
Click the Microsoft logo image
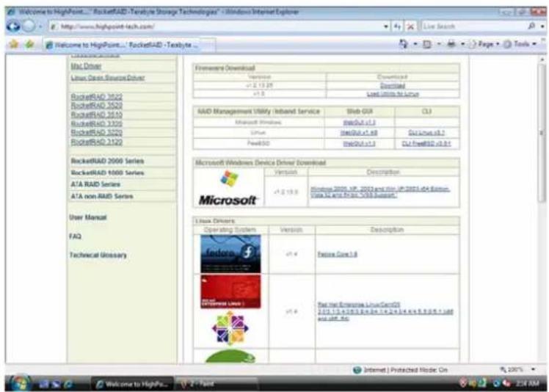pos(228,188)
